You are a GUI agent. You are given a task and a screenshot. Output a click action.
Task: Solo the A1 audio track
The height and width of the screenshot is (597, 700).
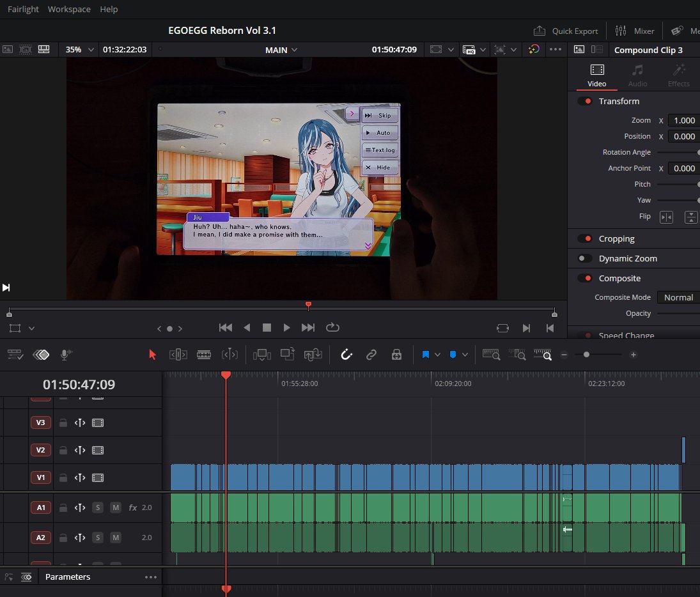pyautogui.click(x=98, y=508)
